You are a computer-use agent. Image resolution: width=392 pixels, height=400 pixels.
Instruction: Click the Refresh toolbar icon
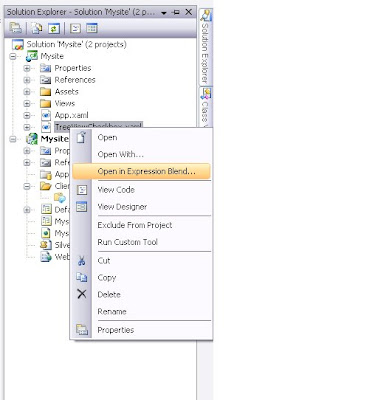coord(54,28)
